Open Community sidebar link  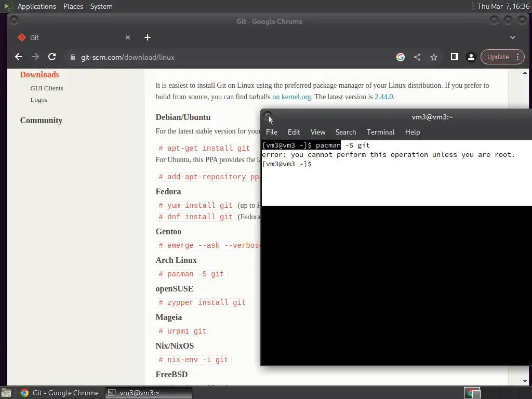click(41, 121)
